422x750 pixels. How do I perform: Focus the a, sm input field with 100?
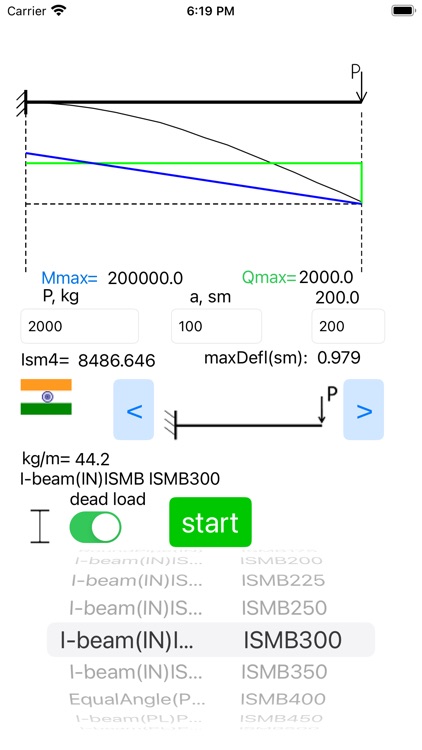point(216,326)
